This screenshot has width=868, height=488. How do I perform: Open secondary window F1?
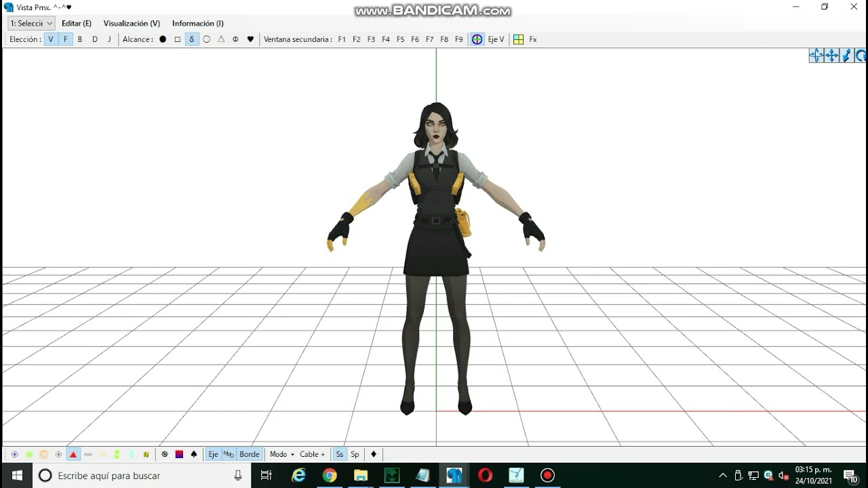click(x=342, y=39)
